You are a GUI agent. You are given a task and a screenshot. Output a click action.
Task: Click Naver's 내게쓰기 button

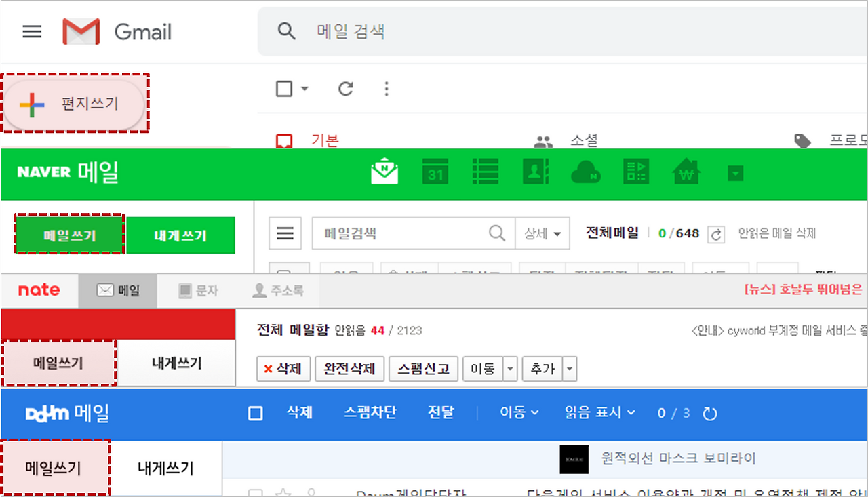[180, 235]
